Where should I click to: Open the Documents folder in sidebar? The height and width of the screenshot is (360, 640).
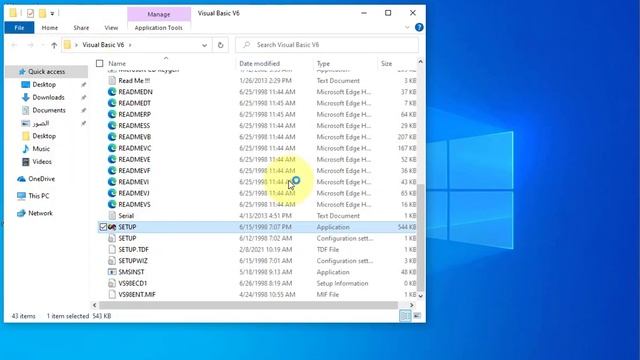(x=49, y=110)
